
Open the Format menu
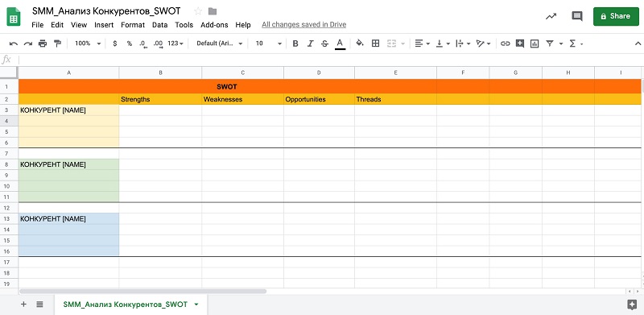coord(133,25)
